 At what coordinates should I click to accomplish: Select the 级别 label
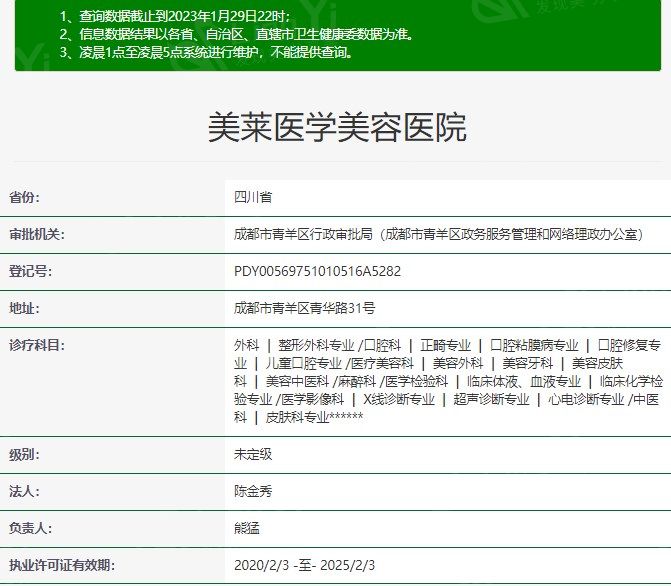point(24,455)
